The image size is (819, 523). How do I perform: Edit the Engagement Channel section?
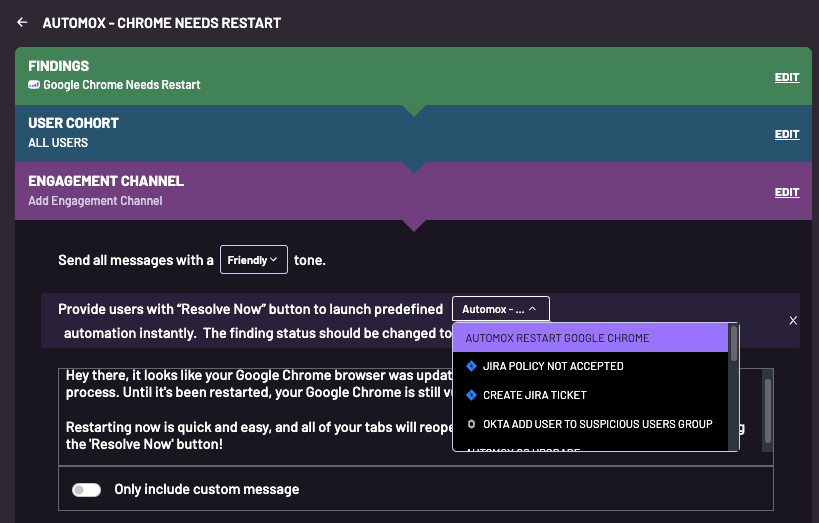click(787, 192)
